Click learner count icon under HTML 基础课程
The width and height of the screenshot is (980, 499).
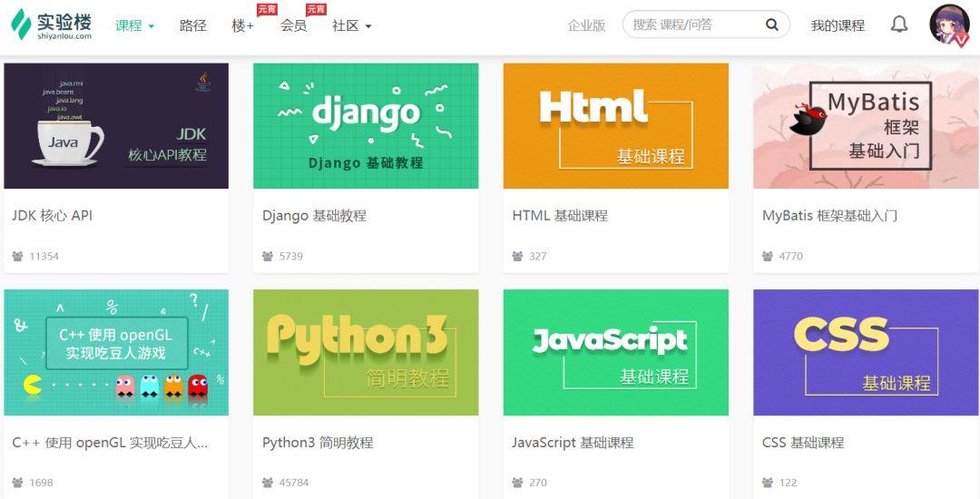[517, 256]
